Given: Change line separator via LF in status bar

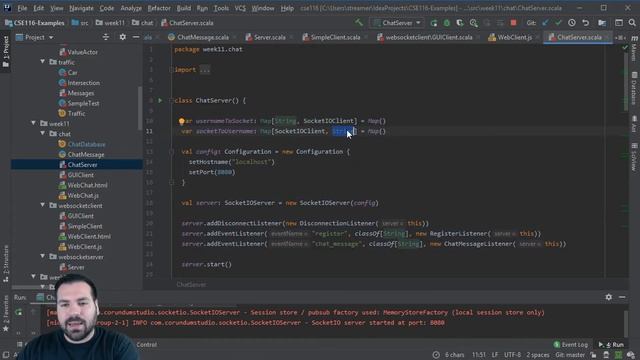Looking at the screenshot, I should (495, 355).
